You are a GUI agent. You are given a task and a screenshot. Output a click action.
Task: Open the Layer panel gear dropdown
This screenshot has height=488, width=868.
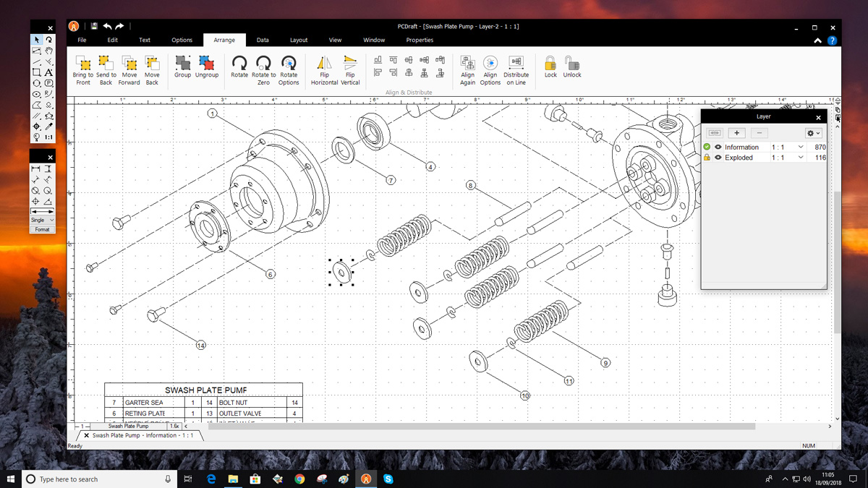click(x=814, y=133)
